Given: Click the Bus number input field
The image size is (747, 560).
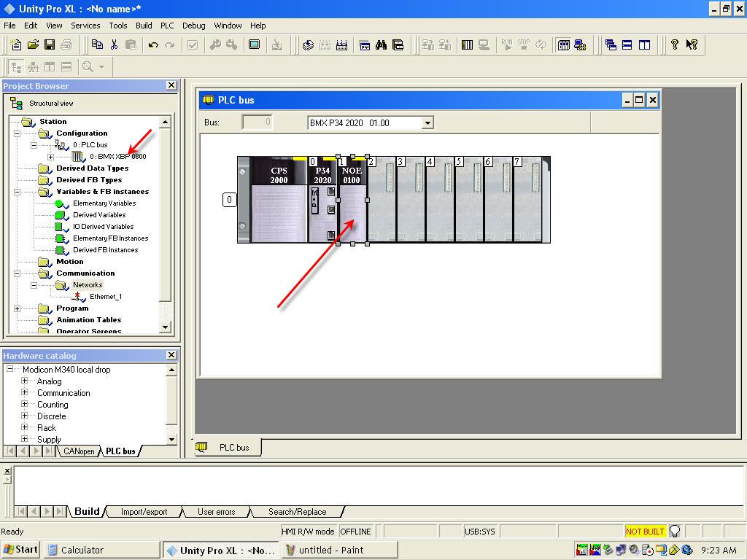Looking at the screenshot, I should 258,122.
